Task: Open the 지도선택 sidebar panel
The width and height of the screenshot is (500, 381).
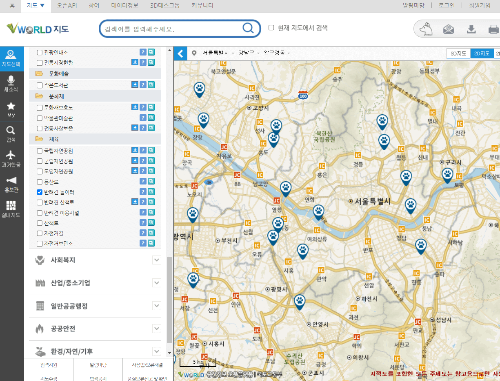Action: (11, 58)
